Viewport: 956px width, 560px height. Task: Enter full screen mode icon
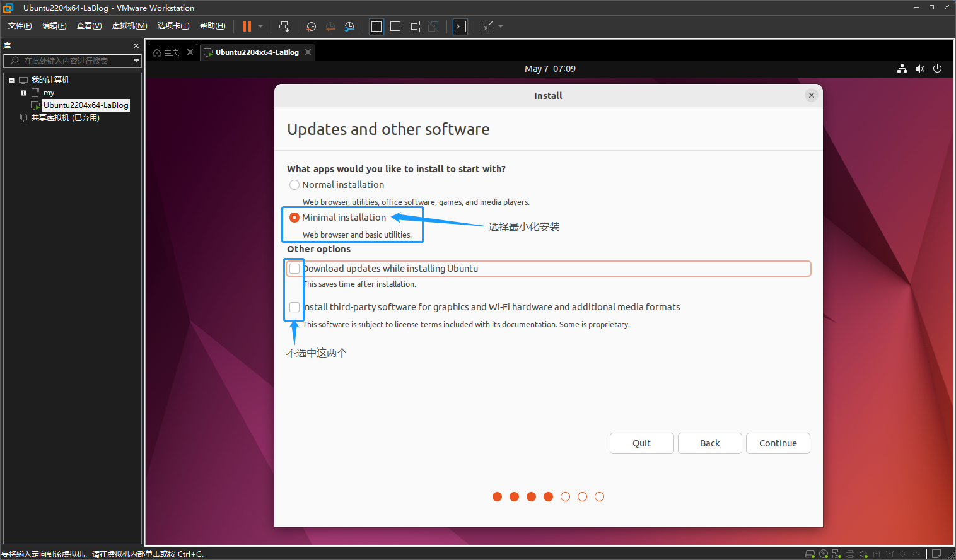[414, 26]
